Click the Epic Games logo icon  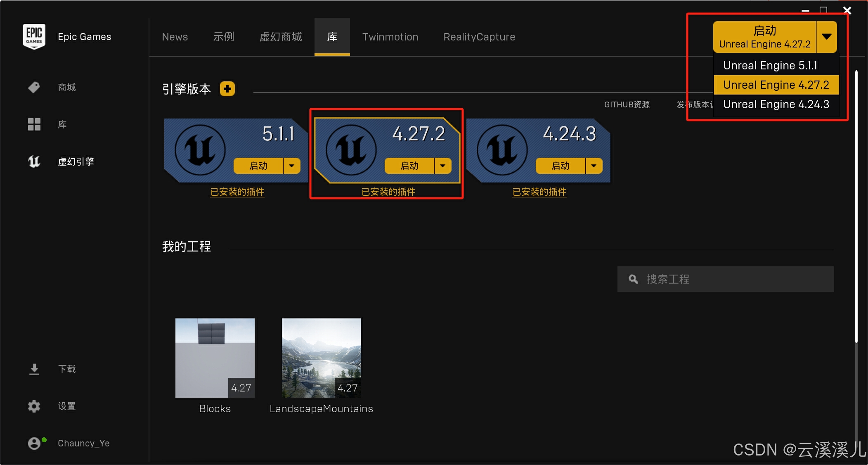(34, 36)
